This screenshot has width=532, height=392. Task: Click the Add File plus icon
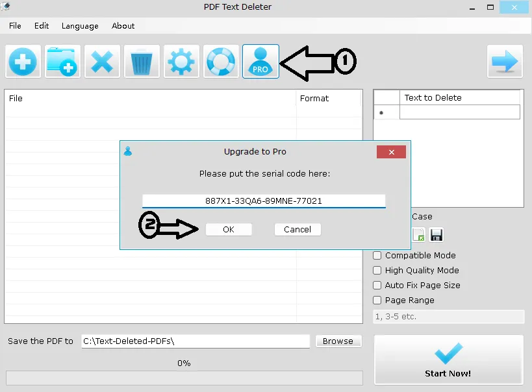[23, 62]
